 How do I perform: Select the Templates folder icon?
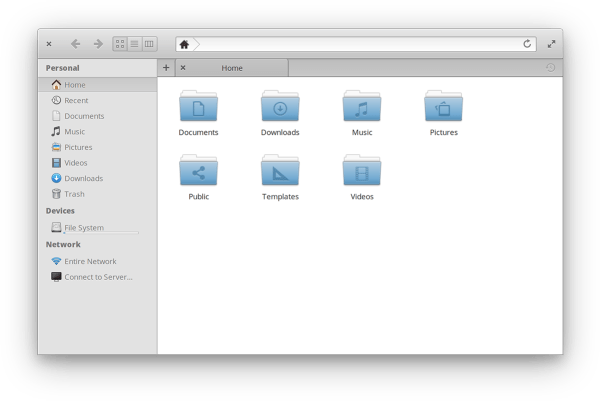[x=280, y=170]
